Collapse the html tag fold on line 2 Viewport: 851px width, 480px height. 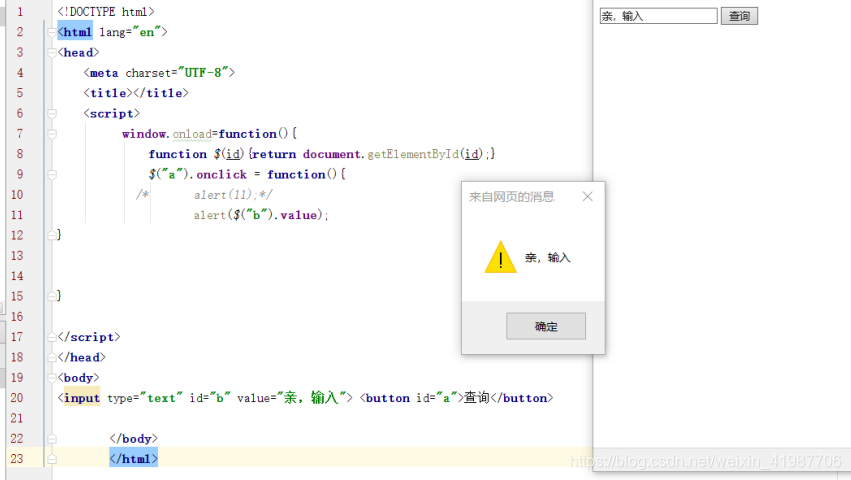(x=52, y=33)
